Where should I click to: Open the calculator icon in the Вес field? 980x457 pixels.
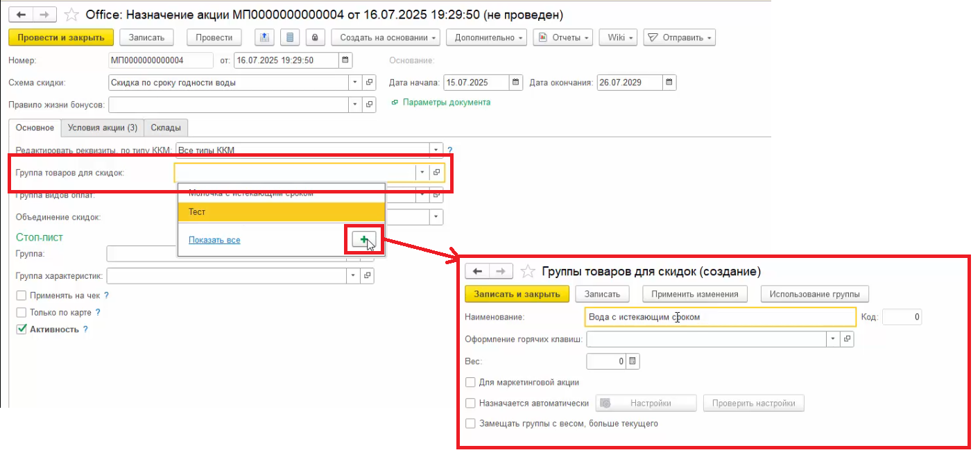pos(632,361)
